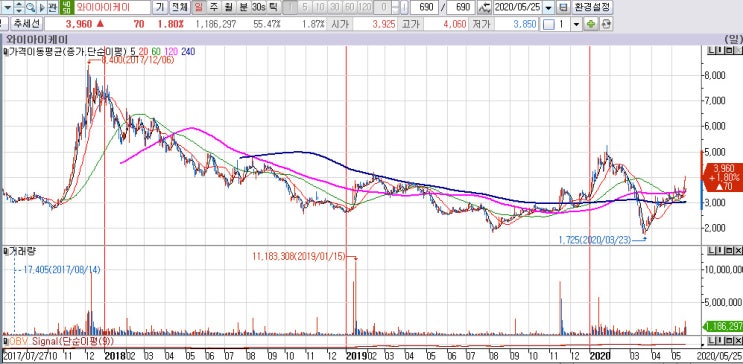This screenshot has width=743, height=364.
Task: Select the 10 interval preset
Action: pyautogui.click(x=320, y=7)
